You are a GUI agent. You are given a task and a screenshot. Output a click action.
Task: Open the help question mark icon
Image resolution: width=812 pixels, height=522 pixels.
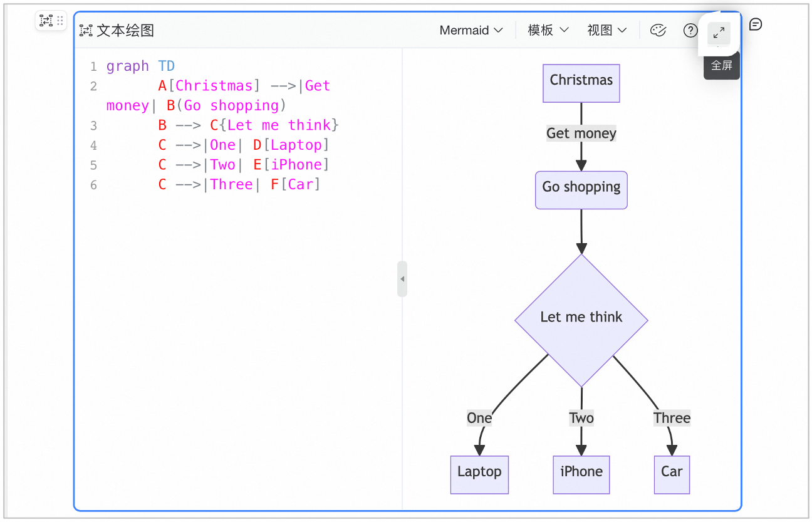pos(690,30)
